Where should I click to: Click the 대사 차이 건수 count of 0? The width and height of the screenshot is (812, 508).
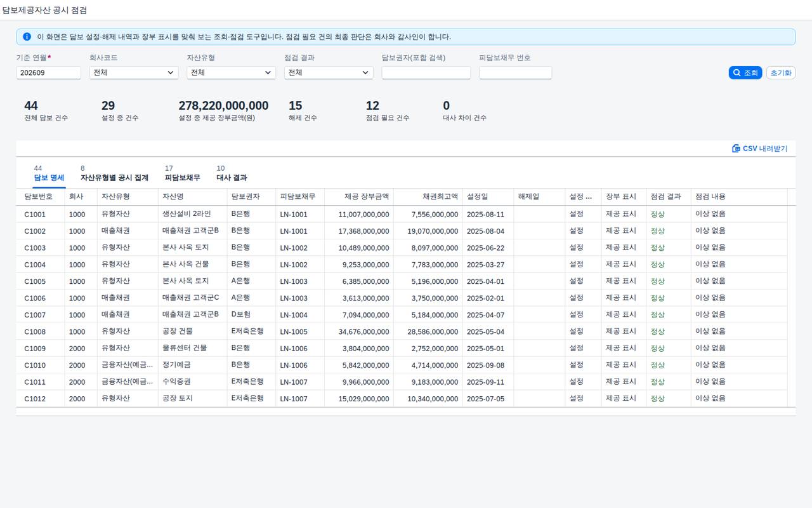[x=447, y=105]
